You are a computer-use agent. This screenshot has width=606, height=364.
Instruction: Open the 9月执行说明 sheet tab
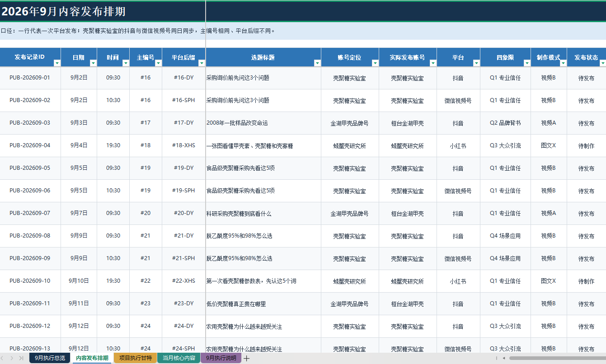(221, 358)
